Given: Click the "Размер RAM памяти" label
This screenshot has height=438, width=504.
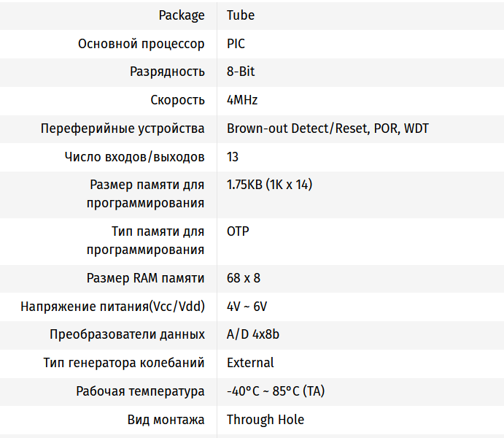Looking at the screenshot, I should [146, 278].
